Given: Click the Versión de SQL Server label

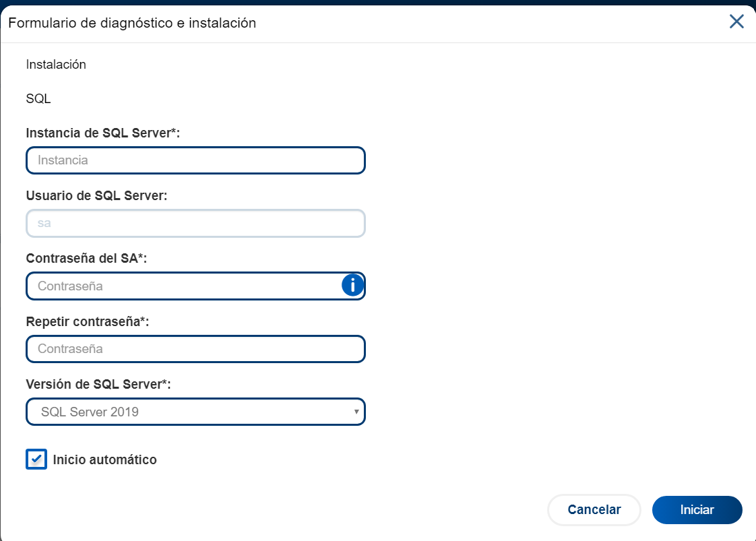Looking at the screenshot, I should [x=98, y=384].
